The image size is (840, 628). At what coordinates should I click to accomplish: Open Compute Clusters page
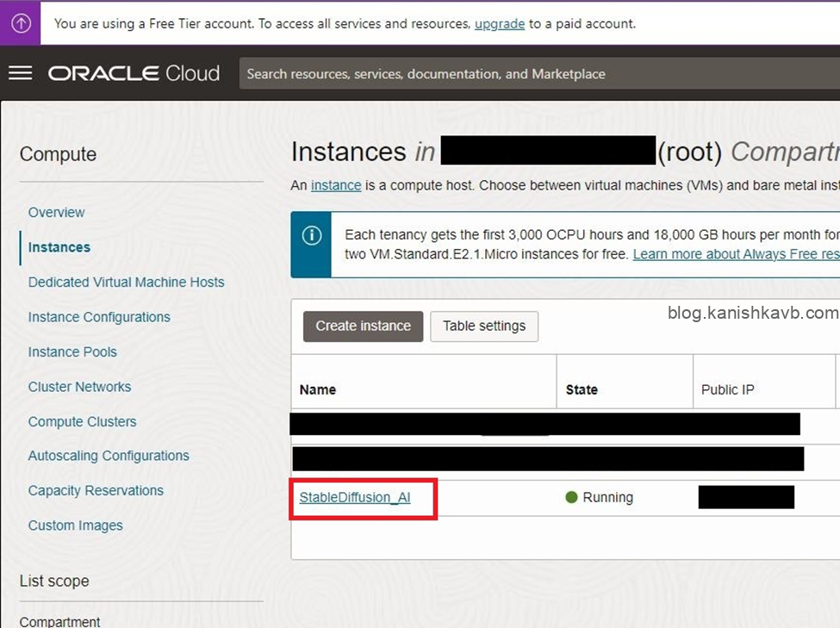[x=82, y=421]
